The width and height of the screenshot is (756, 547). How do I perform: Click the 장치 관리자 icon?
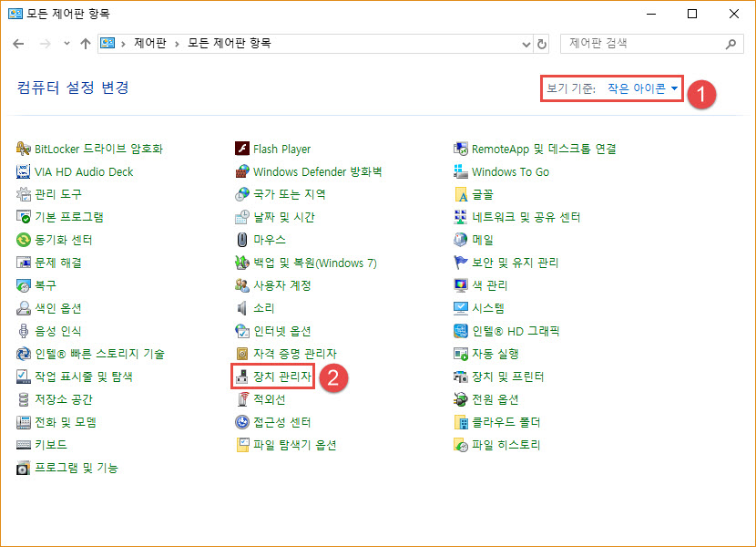point(242,377)
